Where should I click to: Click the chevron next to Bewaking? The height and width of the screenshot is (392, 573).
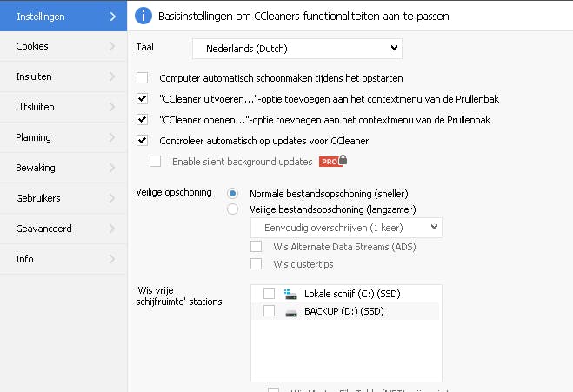click(x=112, y=168)
